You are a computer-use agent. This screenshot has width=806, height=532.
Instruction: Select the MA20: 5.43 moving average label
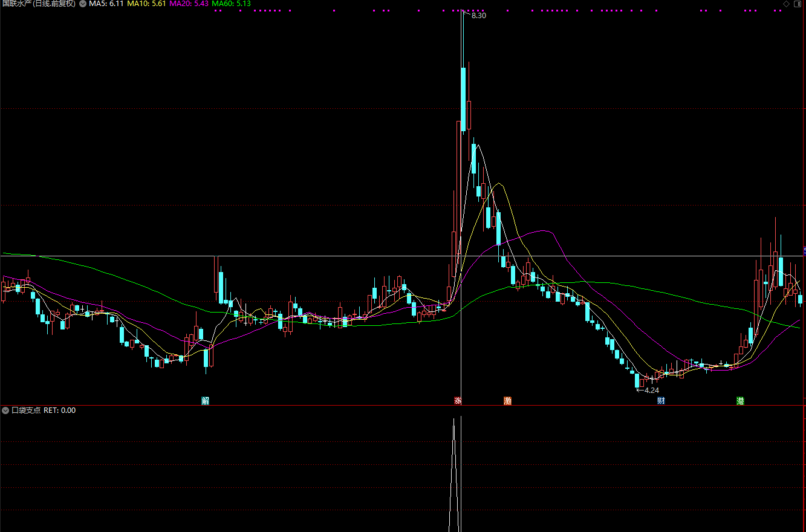pos(189,4)
